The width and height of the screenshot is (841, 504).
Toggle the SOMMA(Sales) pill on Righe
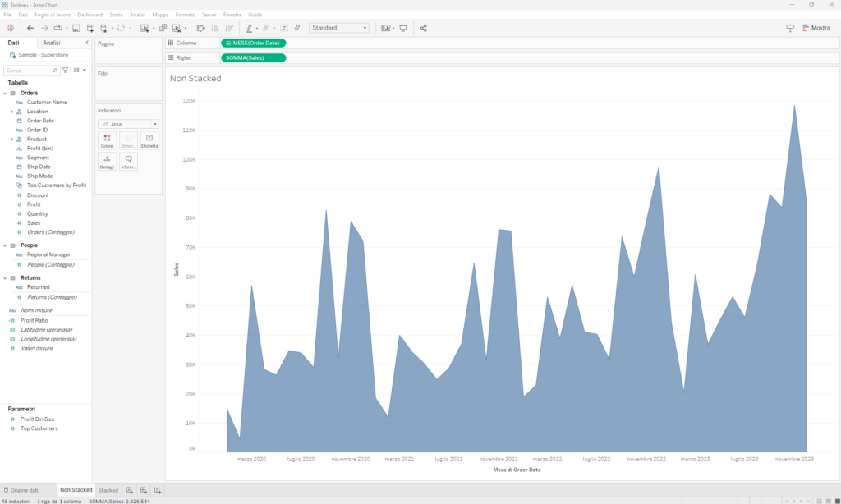(x=252, y=58)
